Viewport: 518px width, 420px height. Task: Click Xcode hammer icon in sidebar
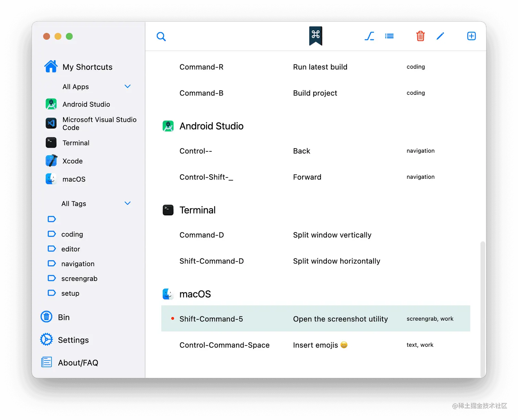(51, 161)
